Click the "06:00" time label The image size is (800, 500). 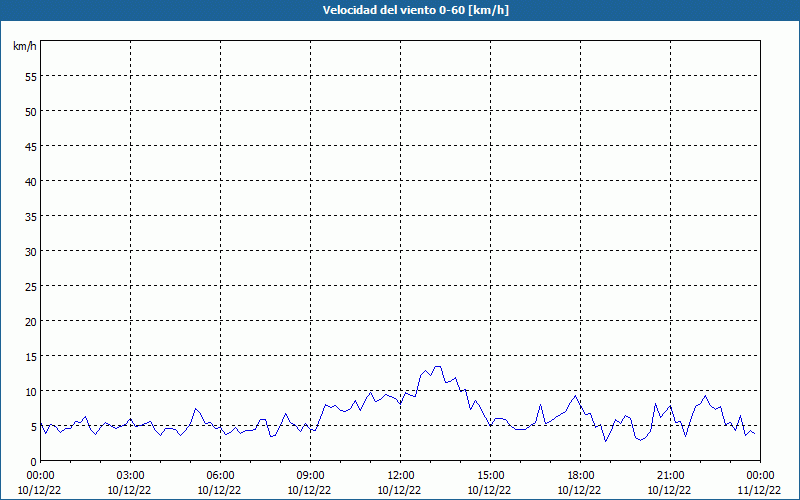point(220,476)
